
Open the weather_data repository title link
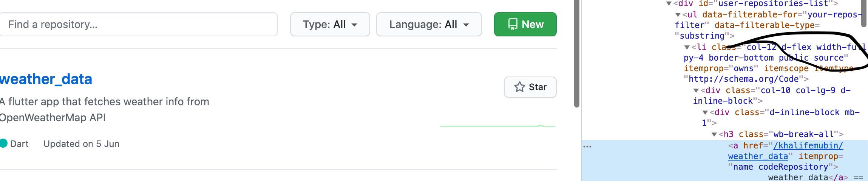46,79
